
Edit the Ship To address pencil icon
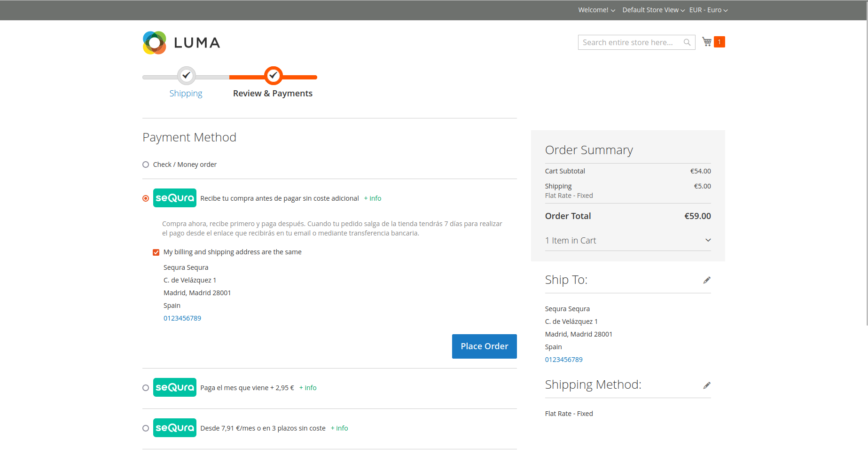pos(707,280)
